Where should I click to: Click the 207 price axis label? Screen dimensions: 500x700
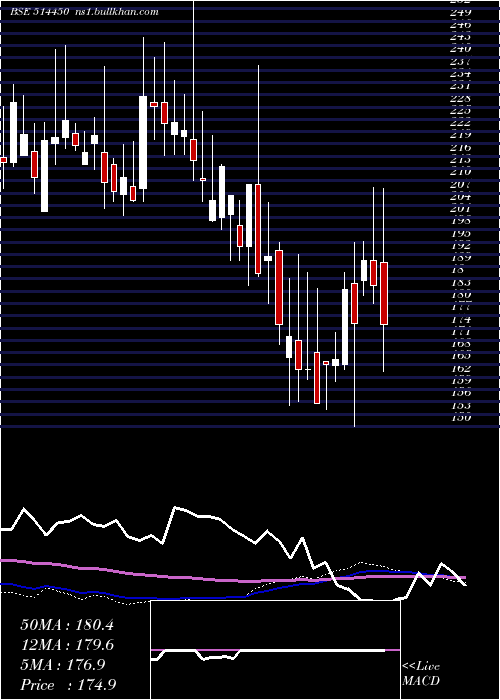[460, 184]
